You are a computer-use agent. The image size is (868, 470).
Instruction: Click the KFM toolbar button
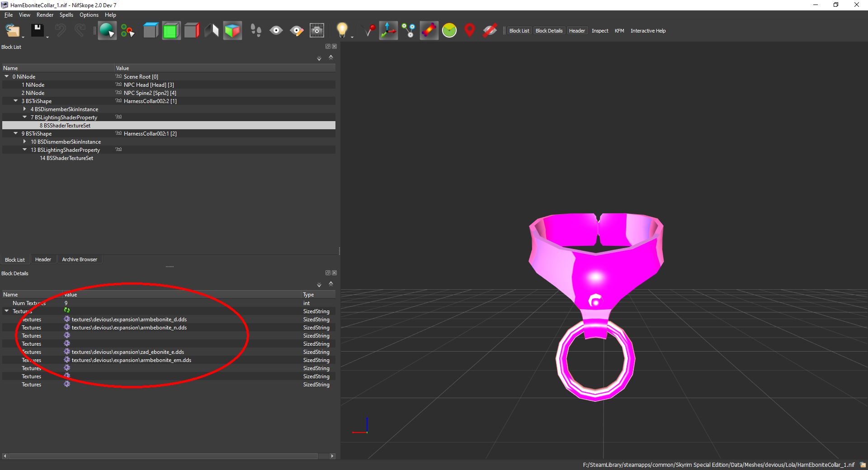619,31
